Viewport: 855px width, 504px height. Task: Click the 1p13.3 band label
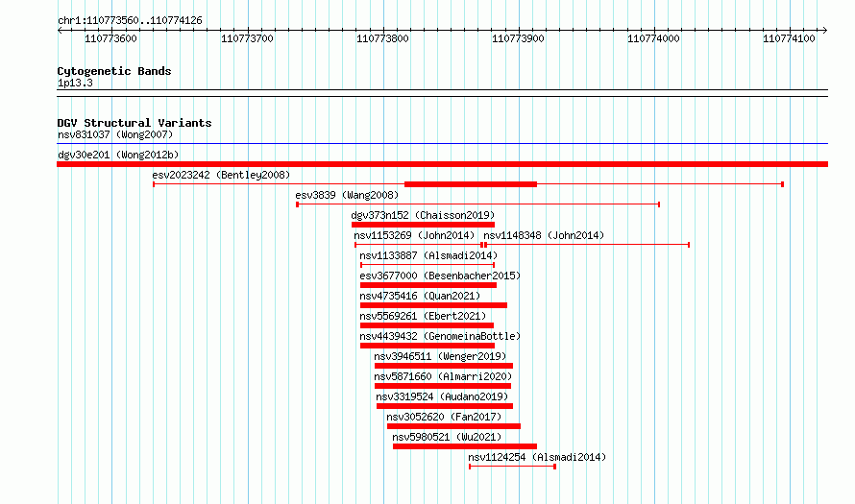coord(75,83)
